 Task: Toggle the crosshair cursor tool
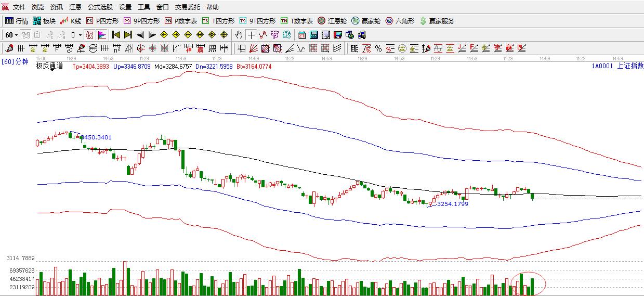(251, 35)
